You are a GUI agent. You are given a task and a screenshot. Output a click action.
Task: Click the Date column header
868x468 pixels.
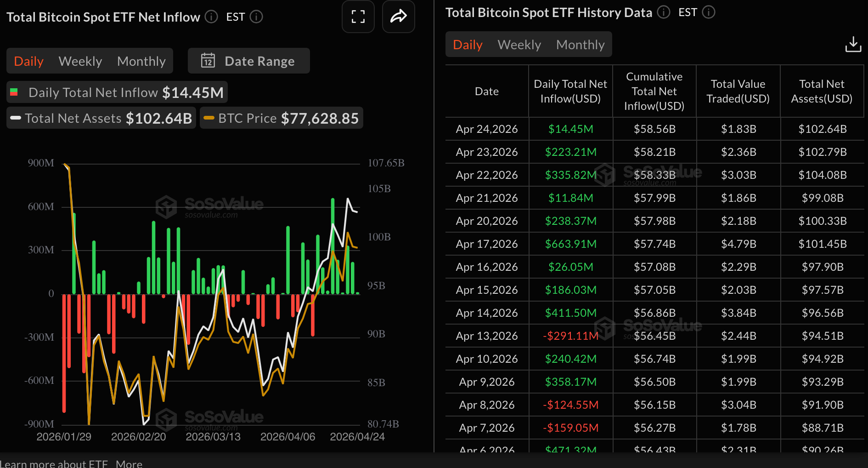tap(487, 91)
